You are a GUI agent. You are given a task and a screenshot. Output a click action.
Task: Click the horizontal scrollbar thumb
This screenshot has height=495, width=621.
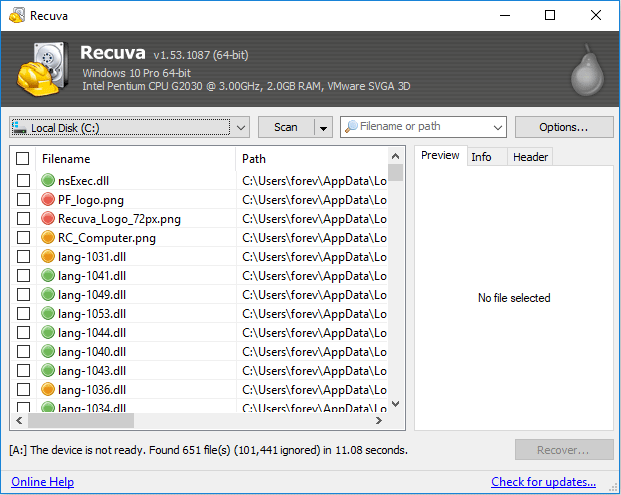81,421
